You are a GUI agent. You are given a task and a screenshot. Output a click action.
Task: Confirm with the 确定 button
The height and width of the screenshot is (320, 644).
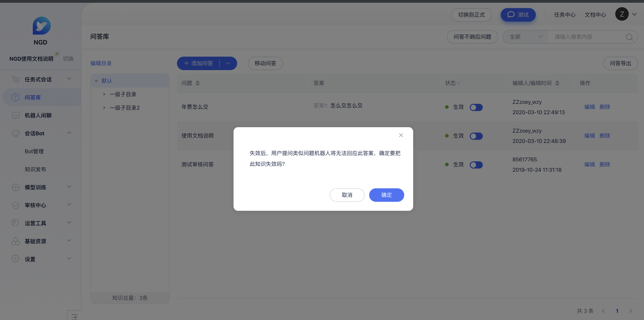pos(386,195)
